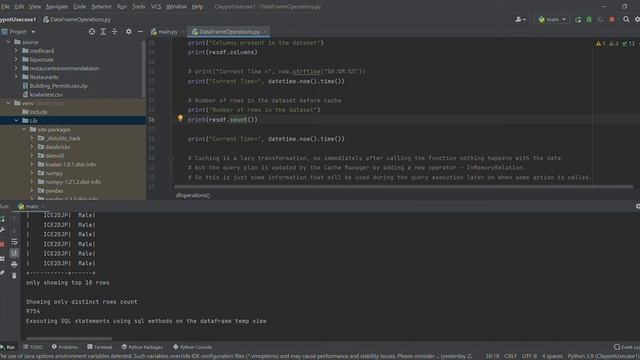Viewport: 640px width, 360px height.
Task: Collapse the site-packages folder
Action: [x=24, y=129]
